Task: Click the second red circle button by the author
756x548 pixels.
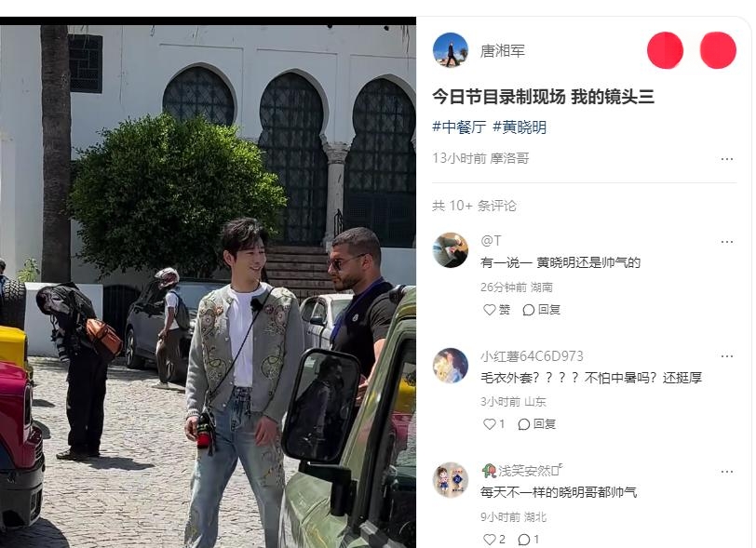Action: 718,50
